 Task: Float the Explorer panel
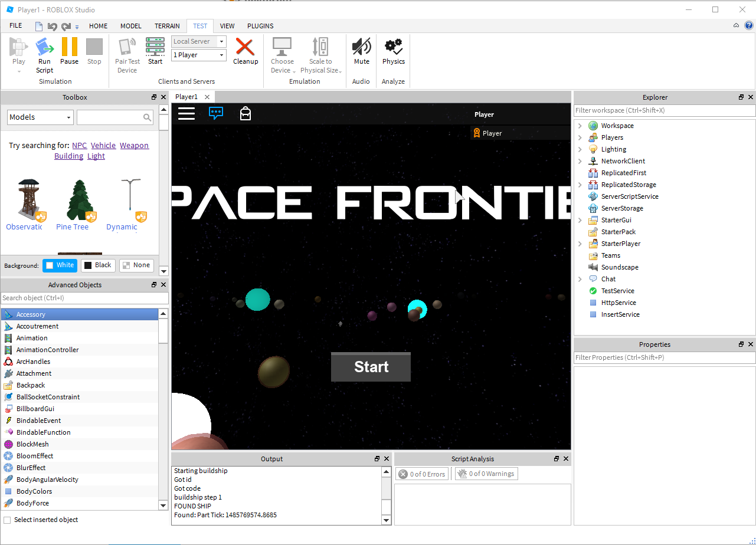coord(741,97)
